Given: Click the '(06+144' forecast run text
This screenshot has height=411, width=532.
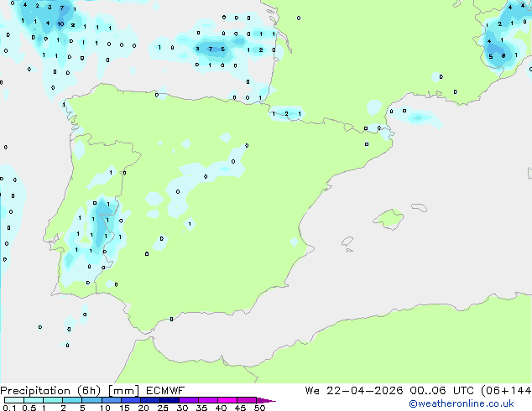Looking at the screenshot, I should pyautogui.click(x=506, y=391).
